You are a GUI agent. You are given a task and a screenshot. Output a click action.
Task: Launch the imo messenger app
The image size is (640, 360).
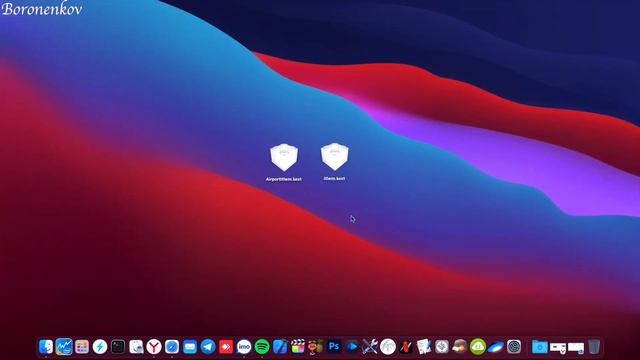pos(244,347)
